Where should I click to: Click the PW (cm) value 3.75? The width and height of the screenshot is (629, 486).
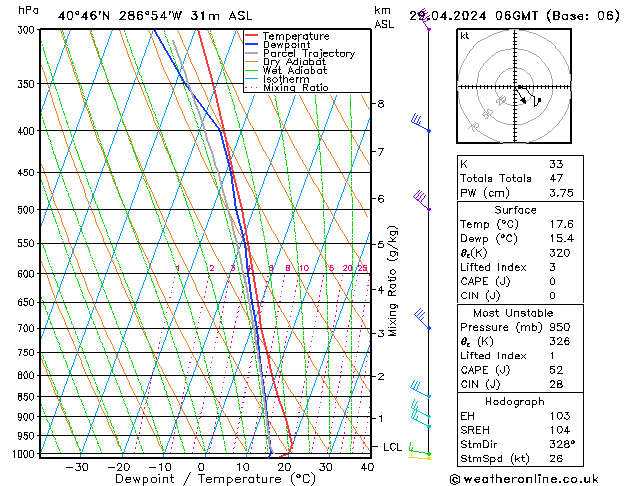(x=561, y=193)
